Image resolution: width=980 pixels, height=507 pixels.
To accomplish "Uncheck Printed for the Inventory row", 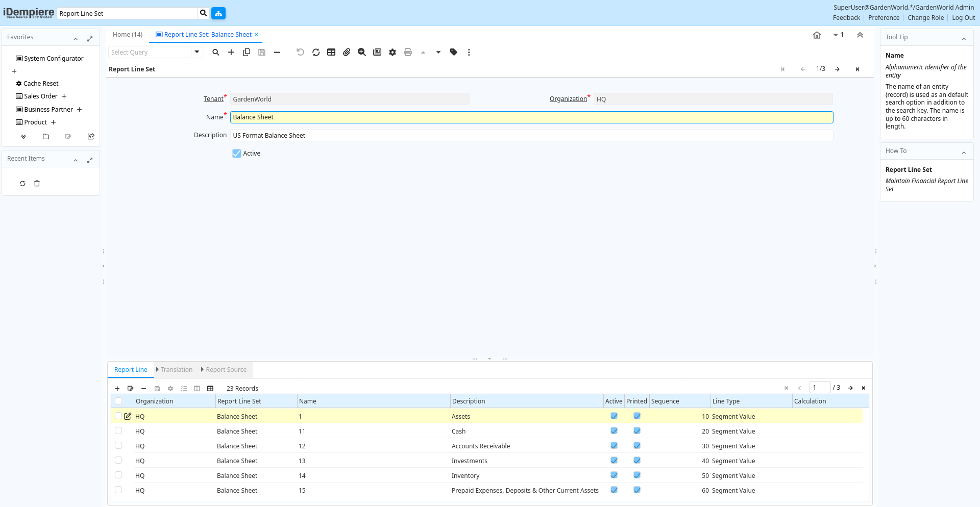I will [637, 475].
